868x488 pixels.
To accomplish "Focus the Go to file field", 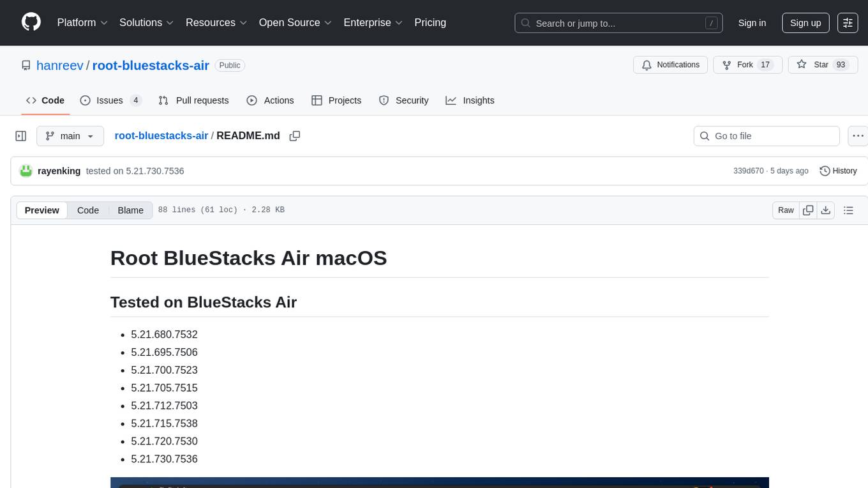I will point(767,136).
